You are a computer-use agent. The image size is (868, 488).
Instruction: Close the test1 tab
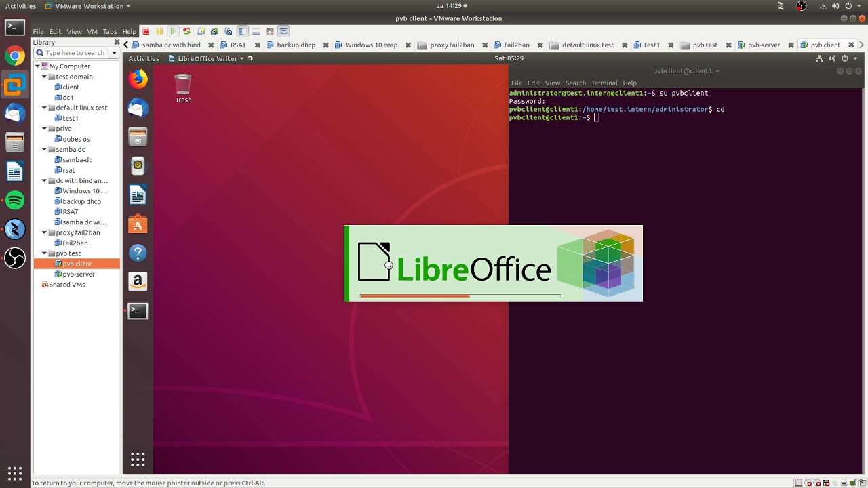coord(670,45)
